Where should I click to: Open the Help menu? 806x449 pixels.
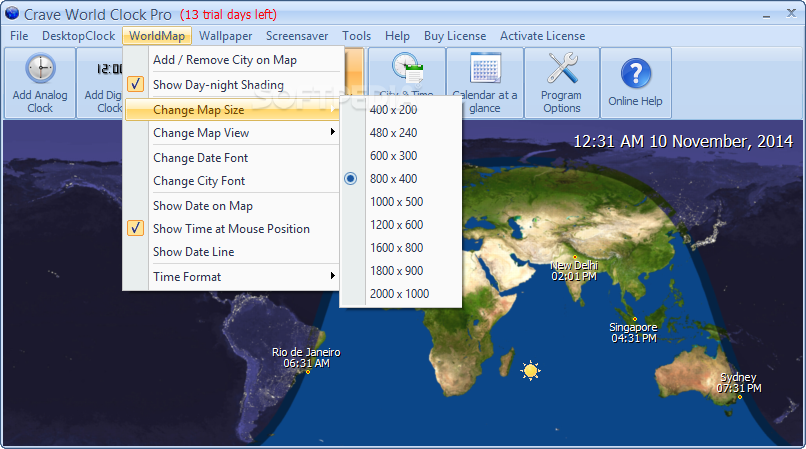click(397, 36)
